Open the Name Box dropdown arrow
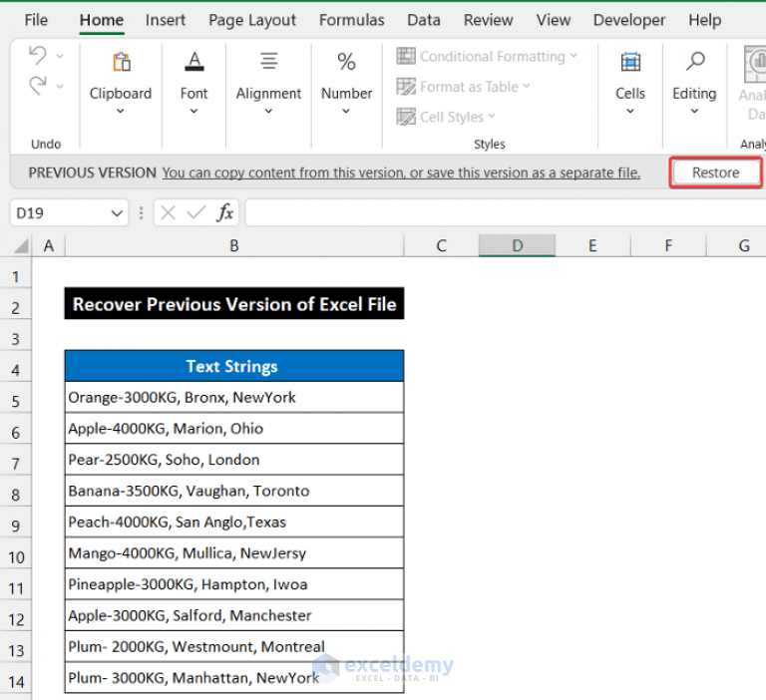This screenshot has width=766, height=700. [x=117, y=213]
